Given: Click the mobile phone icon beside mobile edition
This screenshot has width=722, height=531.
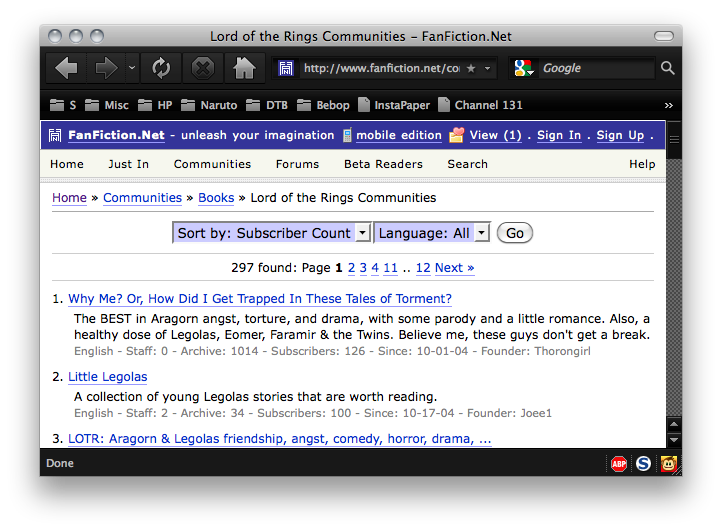Looking at the screenshot, I should pyautogui.click(x=347, y=135).
